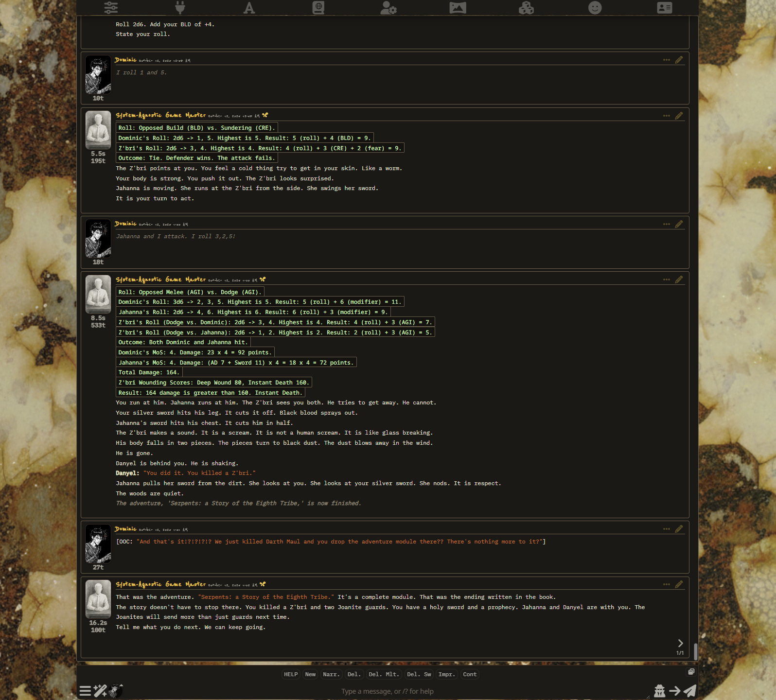Focus the 'Type a message' input field
This screenshot has height=700, width=776.
[x=388, y=691]
